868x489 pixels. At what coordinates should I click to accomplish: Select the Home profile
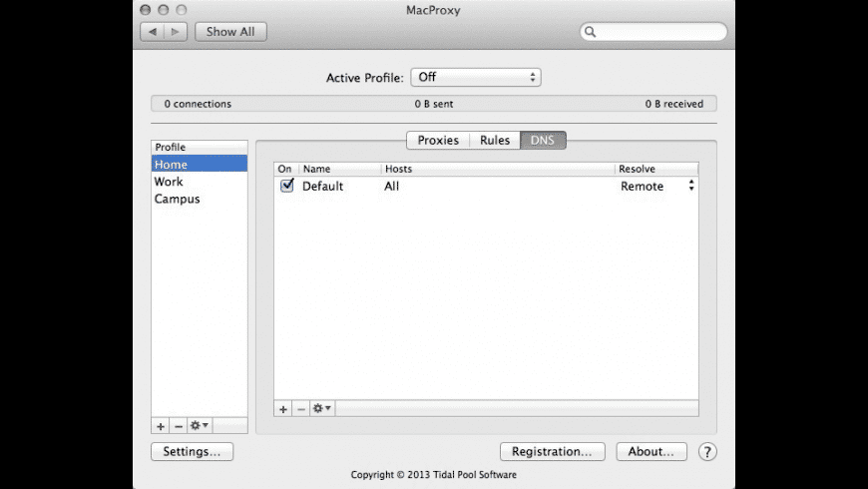(x=200, y=164)
